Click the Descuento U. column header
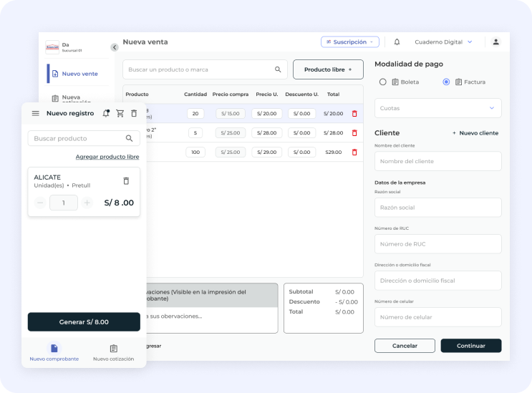Viewport: 532px width, 393px height. tap(301, 94)
